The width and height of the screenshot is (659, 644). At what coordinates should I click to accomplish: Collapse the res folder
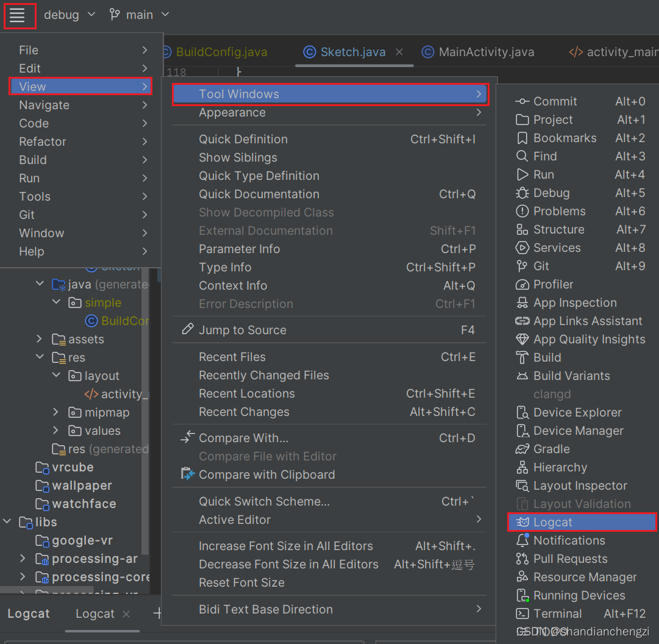pyautogui.click(x=40, y=357)
